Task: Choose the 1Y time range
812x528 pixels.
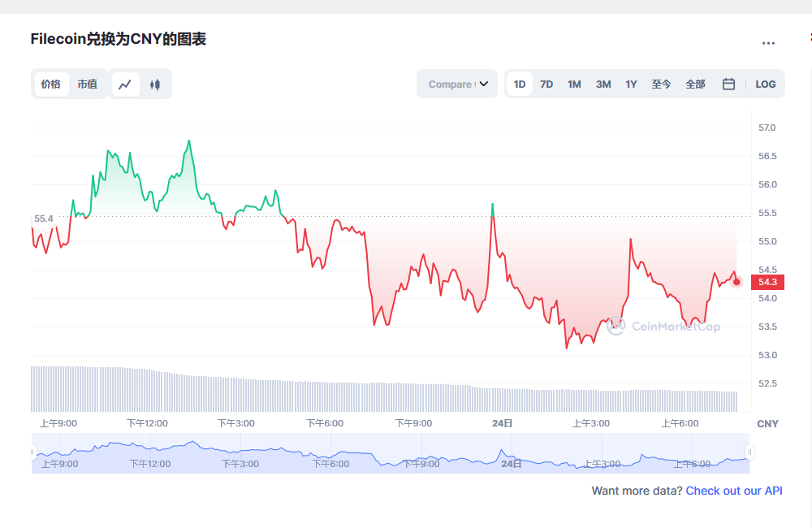Action: (631, 84)
